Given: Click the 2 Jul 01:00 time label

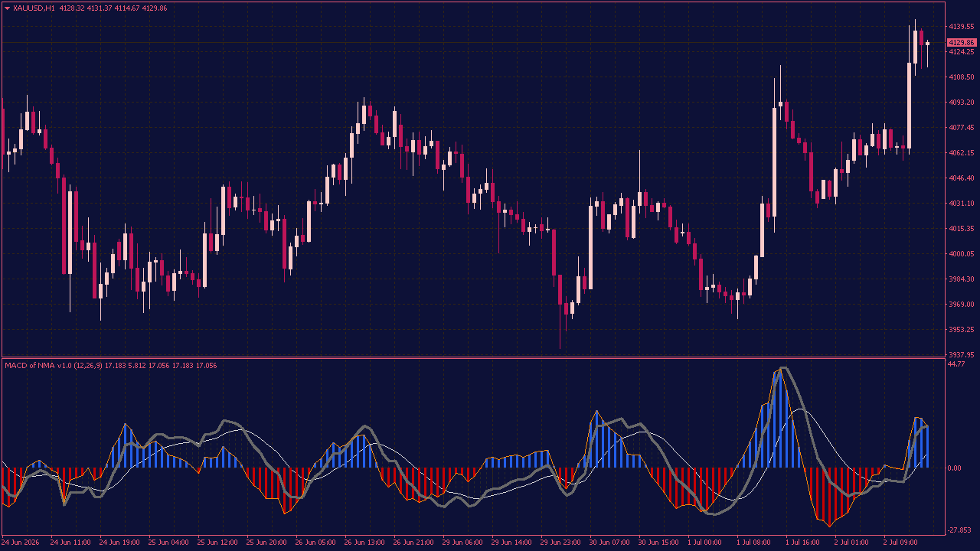Looking at the screenshot, I should click(x=853, y=543).
